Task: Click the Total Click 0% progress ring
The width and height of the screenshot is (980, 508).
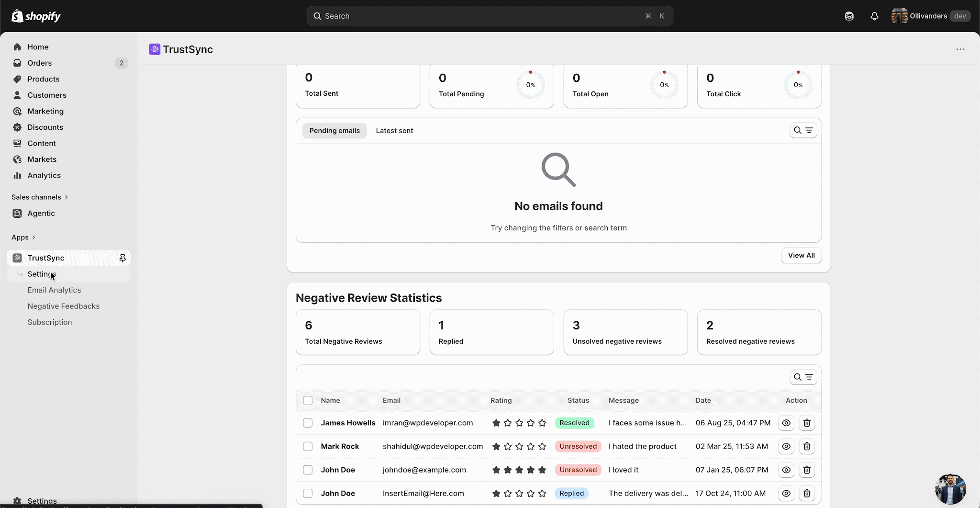Action: click(798, 85)
